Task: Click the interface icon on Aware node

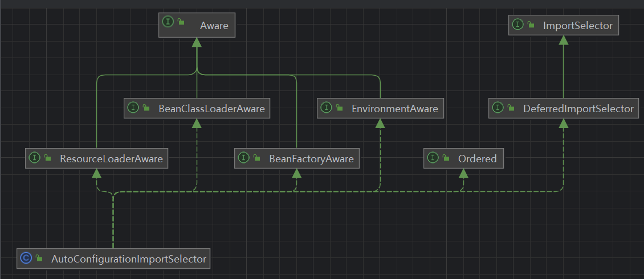Action: click(168, 22)
